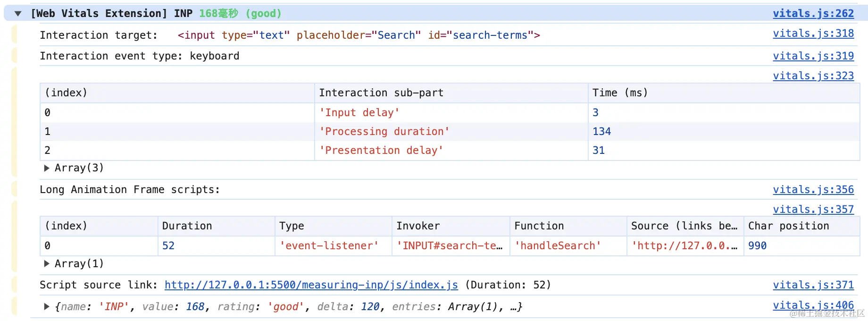Open source link vitals.js:371
The height and width of the screenshot is (321, 868).
813,285
